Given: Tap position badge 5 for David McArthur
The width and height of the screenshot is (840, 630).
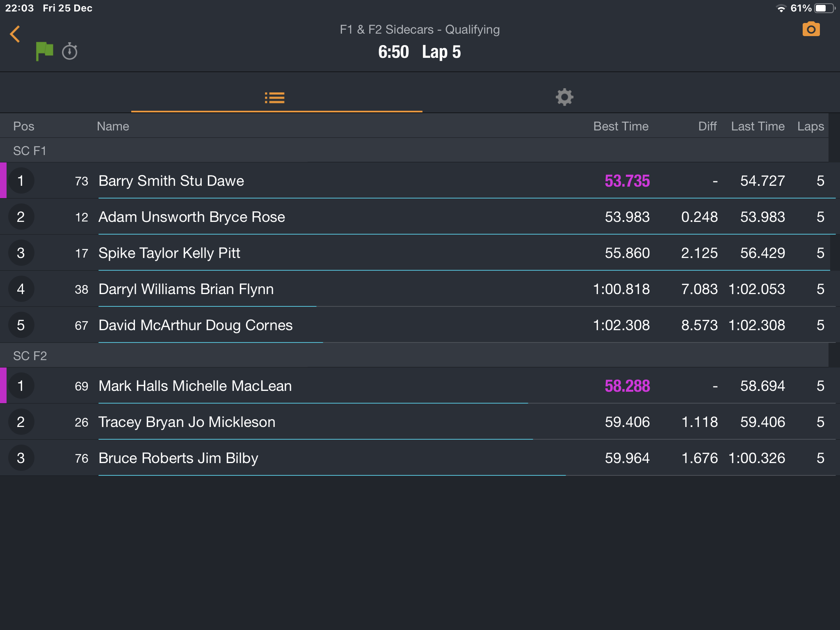Looking at the screenshot, I should (21, 325).
